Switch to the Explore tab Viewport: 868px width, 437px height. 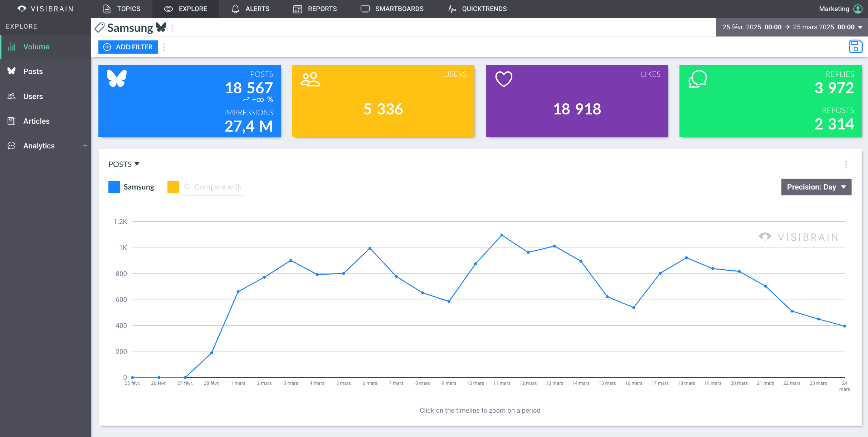pos(186,9)
